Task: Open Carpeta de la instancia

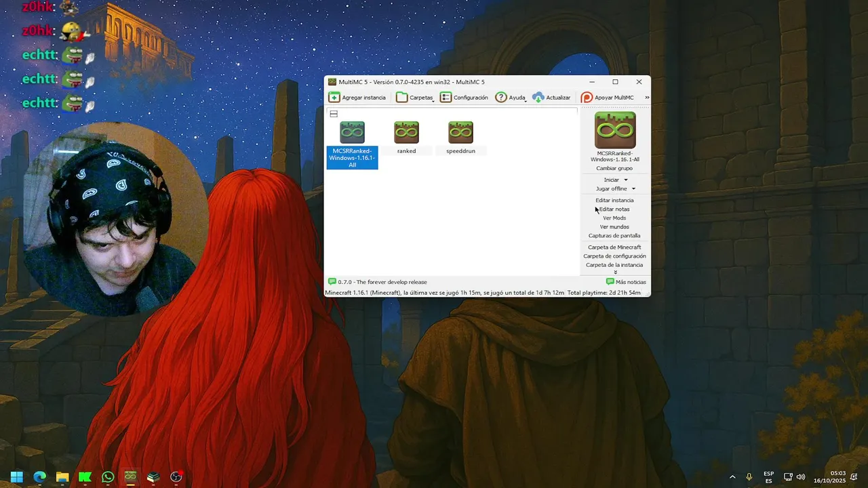Action: click(x=614, y=265)
